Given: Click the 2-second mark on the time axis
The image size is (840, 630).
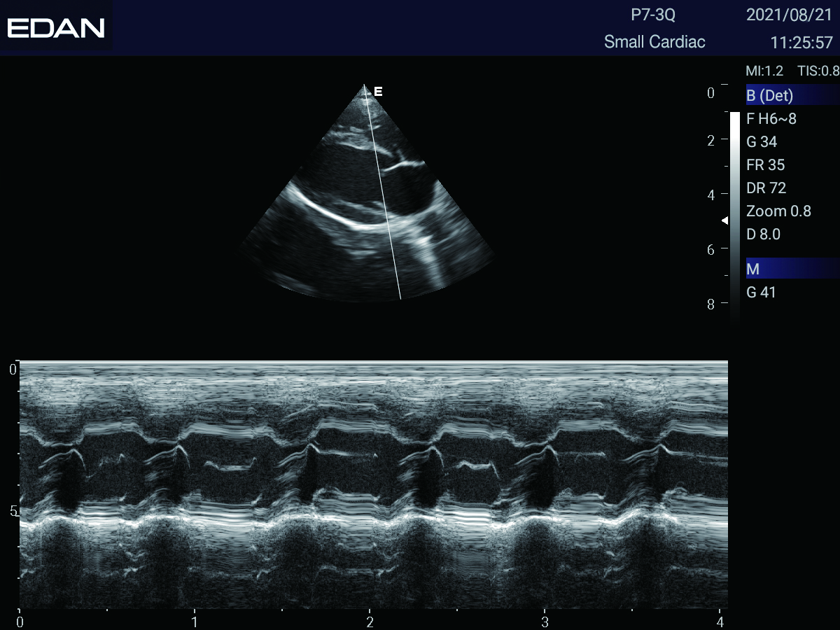Looking at the screenshot, I should click(370, 621).
